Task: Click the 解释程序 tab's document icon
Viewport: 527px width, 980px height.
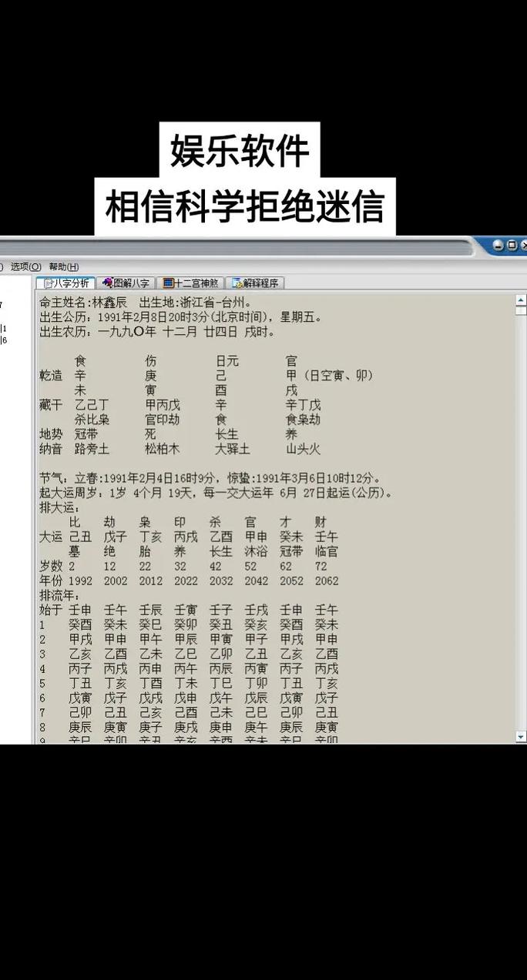Action: click(237, 283)
